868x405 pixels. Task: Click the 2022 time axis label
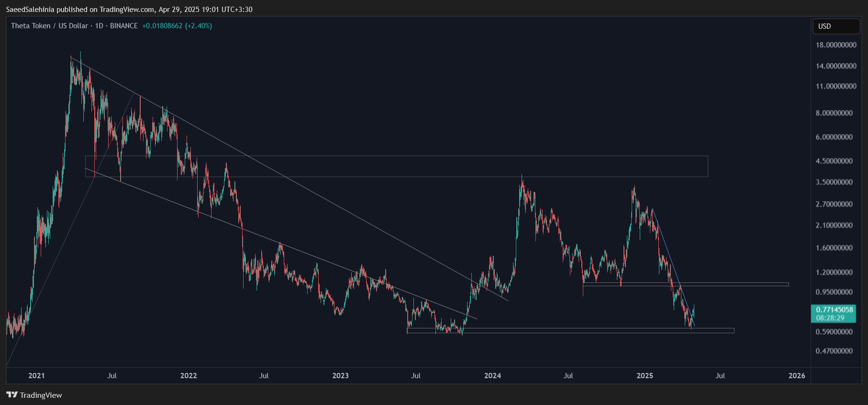pos(189,376)
